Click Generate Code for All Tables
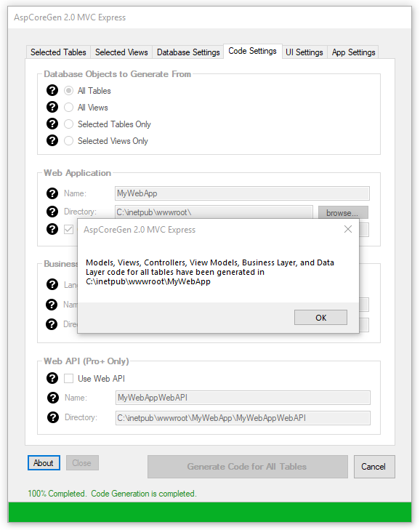Viewport: 420px width, 530px height. [x=247, y=467]
